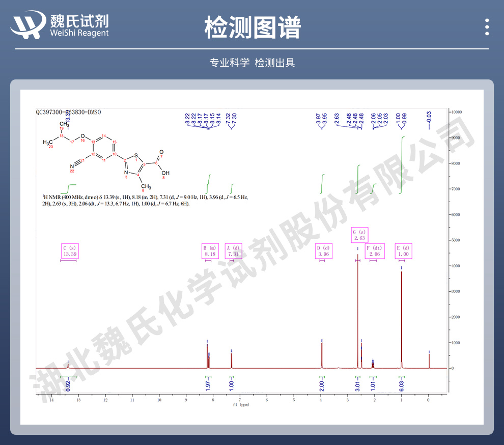Click the 1H NMR data summary text

[145, 200]
